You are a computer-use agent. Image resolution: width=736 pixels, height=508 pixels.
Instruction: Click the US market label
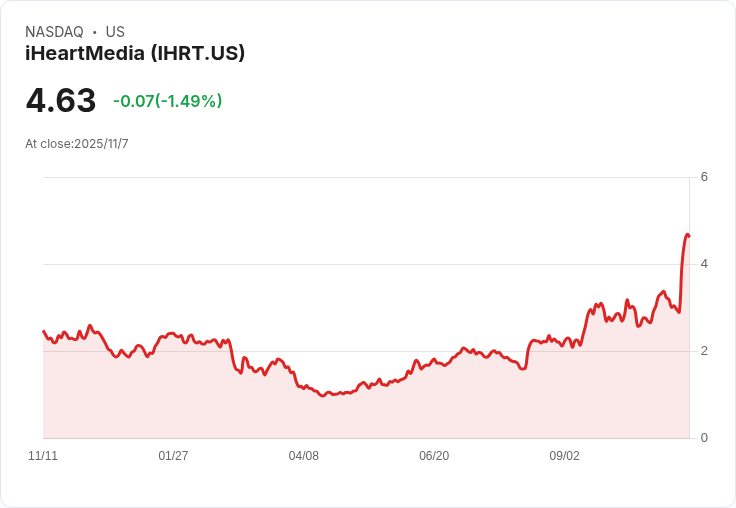(115, 32)
